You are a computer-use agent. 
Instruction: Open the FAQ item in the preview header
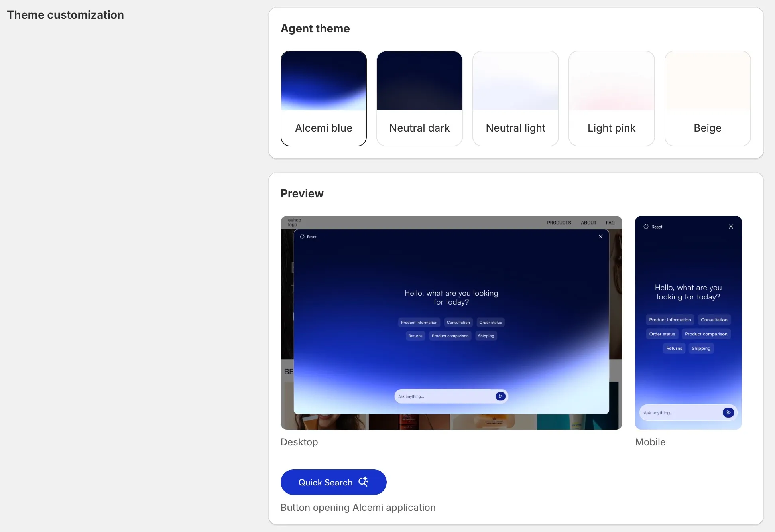(610, 223)
